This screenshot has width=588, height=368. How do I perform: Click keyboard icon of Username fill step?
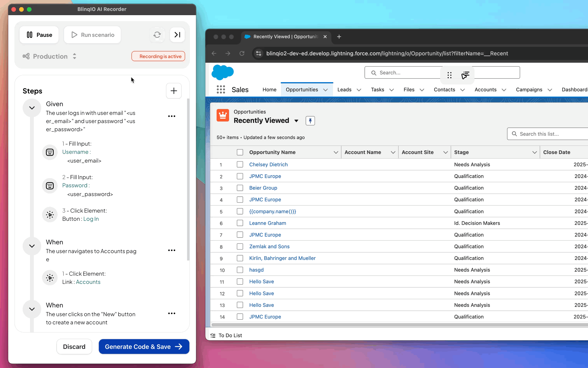pyautogui.click(x=50, y=152)
